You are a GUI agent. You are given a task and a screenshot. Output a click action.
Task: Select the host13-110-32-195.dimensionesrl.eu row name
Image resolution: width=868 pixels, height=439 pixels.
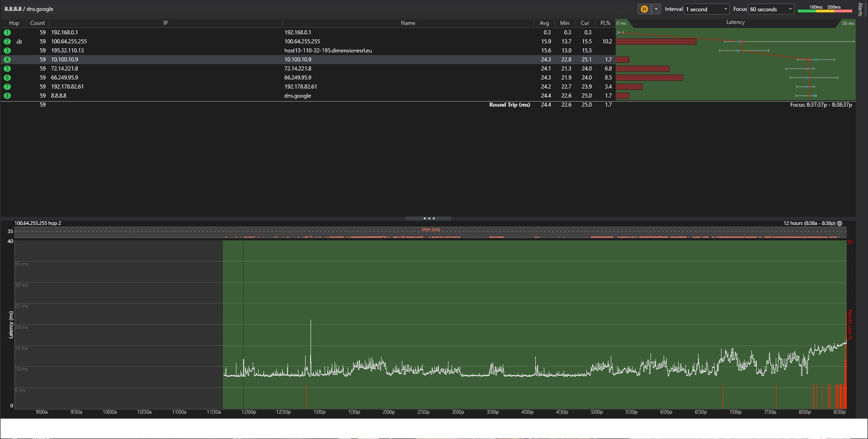click(328, 51)
